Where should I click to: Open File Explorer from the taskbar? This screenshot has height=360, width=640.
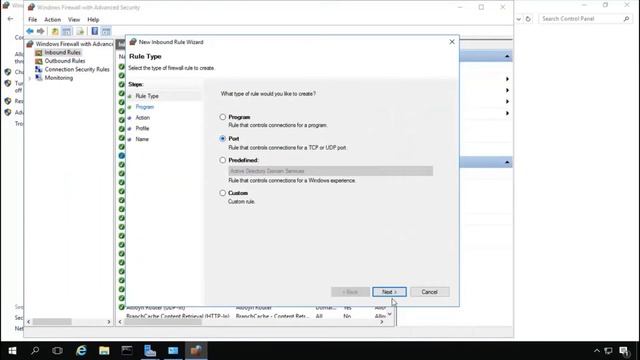(x=104, y=351)
